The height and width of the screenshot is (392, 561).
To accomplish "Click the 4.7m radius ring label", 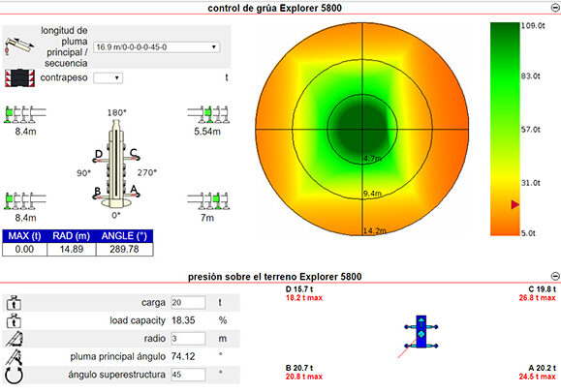I will pyautogui.click(x=372, y=159).
